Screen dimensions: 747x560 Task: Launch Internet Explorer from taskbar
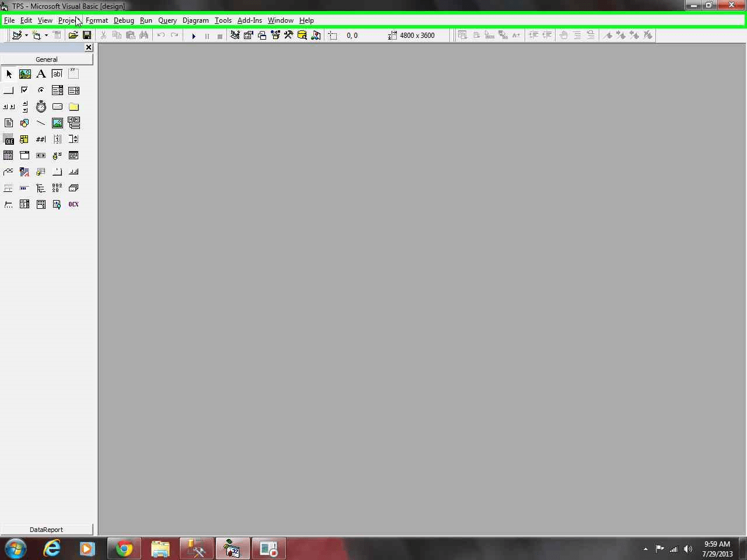click(52, 549)
